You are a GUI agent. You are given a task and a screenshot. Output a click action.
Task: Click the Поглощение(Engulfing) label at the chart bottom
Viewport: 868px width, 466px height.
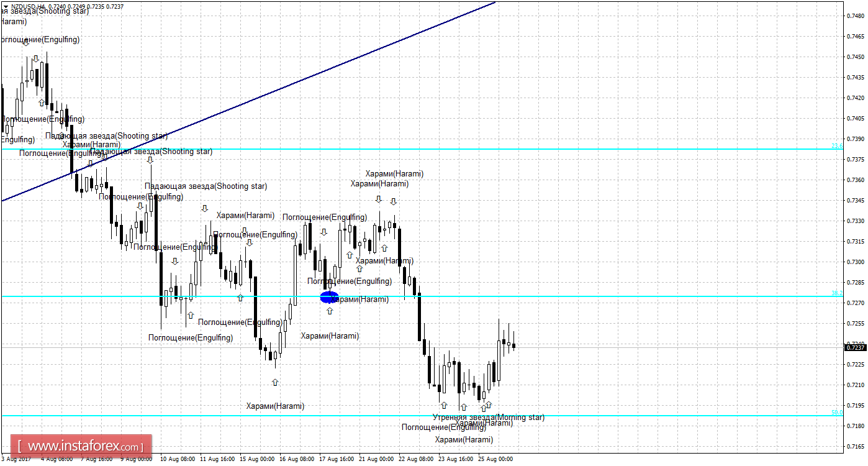444,427
